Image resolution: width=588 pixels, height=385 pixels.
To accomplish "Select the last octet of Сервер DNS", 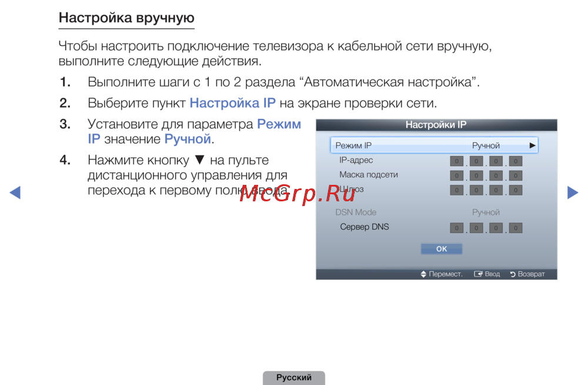I will 516,228.
